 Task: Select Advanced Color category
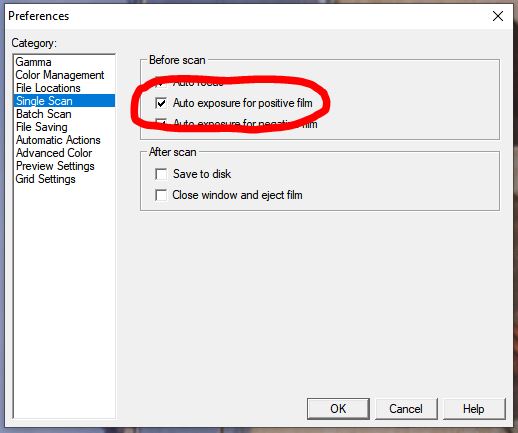54,153
